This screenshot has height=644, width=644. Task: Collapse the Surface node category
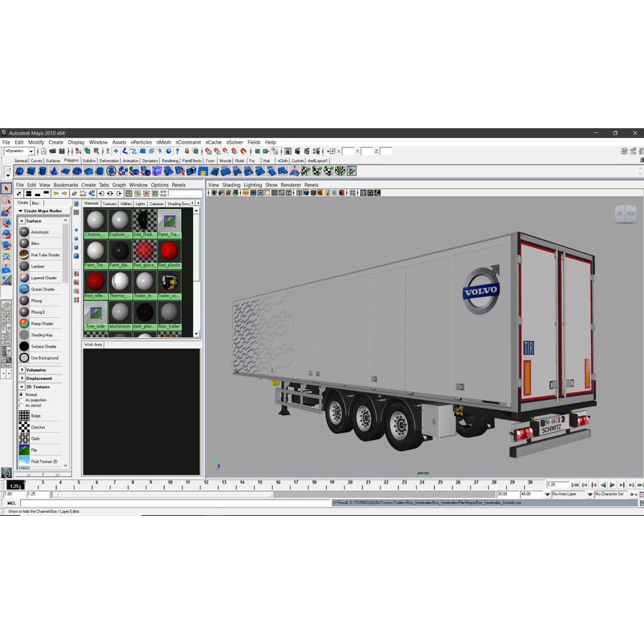(22, 221)
